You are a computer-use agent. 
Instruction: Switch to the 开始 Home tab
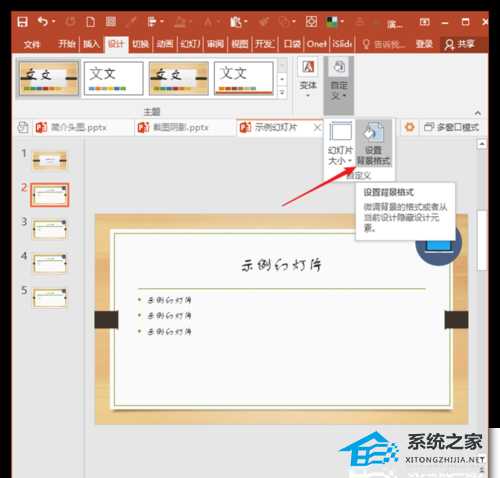[x=67, y=44]
